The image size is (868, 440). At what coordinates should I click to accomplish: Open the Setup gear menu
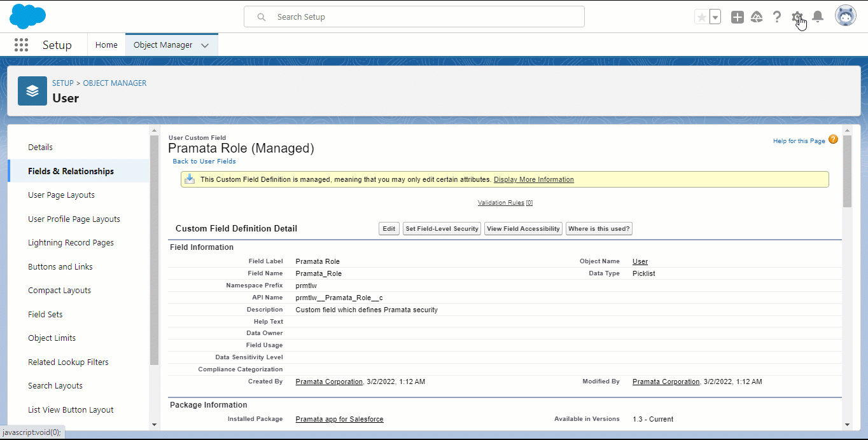coord(797,17)
